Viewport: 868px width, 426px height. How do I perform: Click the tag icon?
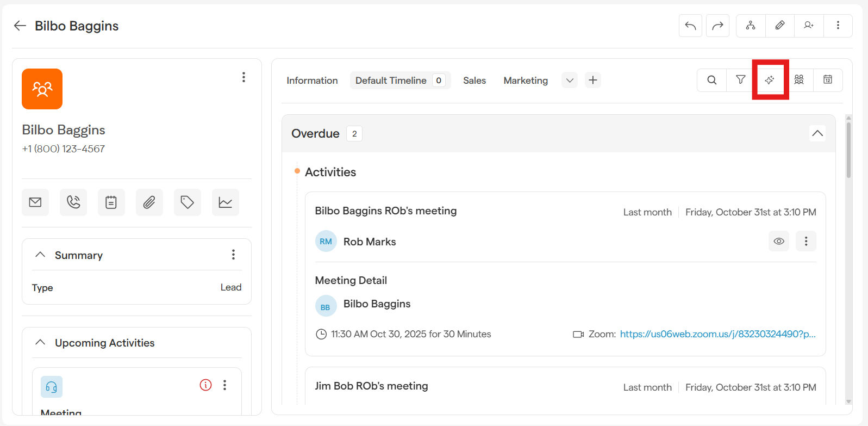[x=188, y=202]
